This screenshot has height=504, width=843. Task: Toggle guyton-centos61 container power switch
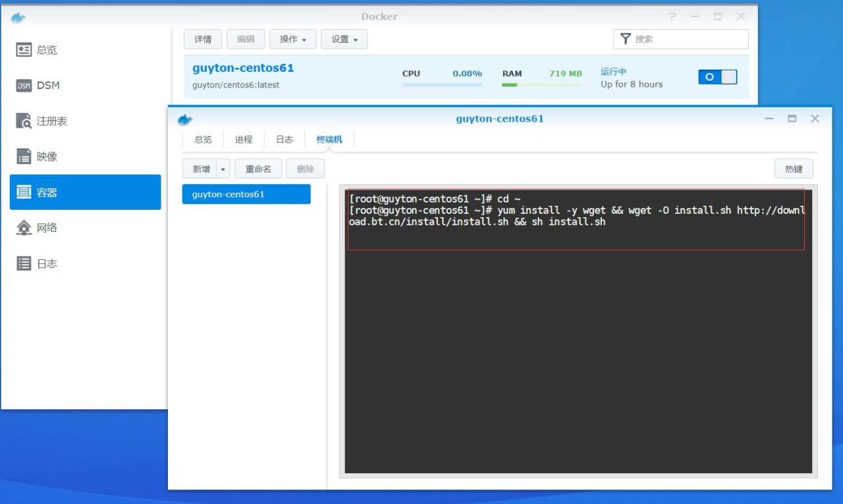pyautogui.click(x=717, y=77)
